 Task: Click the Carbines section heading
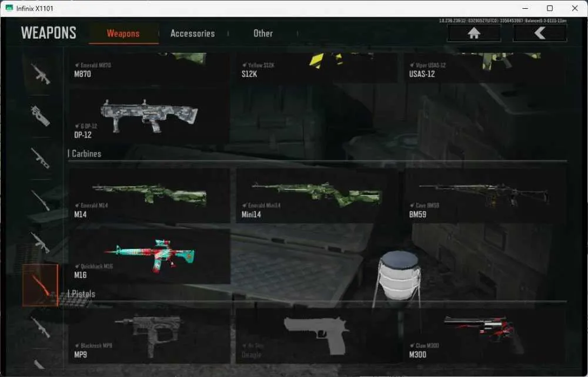(x=86, y=153)
